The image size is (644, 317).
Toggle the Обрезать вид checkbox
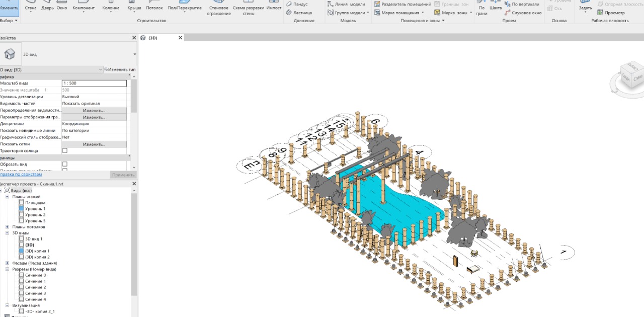point(64,165)
